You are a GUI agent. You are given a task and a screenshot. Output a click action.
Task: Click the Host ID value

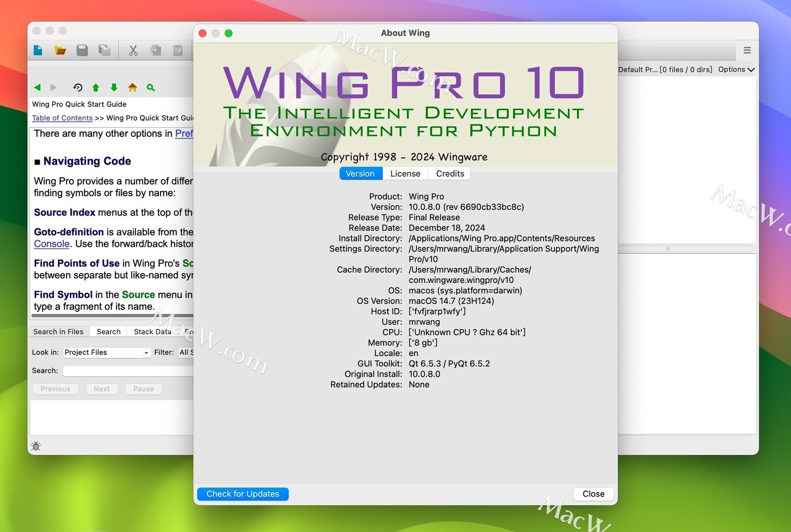point(437,311)
